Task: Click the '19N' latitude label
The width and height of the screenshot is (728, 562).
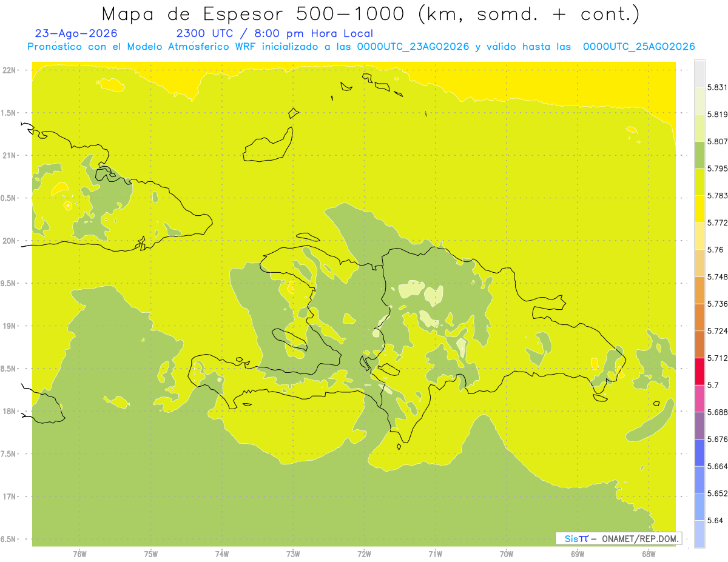Action: (10, 326)
